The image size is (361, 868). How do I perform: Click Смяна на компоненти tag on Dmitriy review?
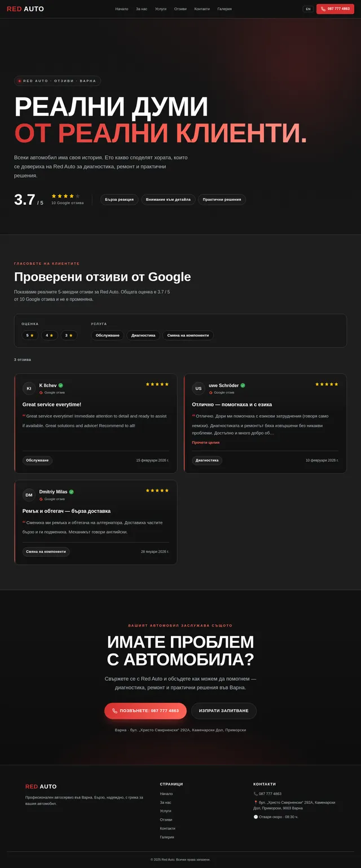coord(46,552)
